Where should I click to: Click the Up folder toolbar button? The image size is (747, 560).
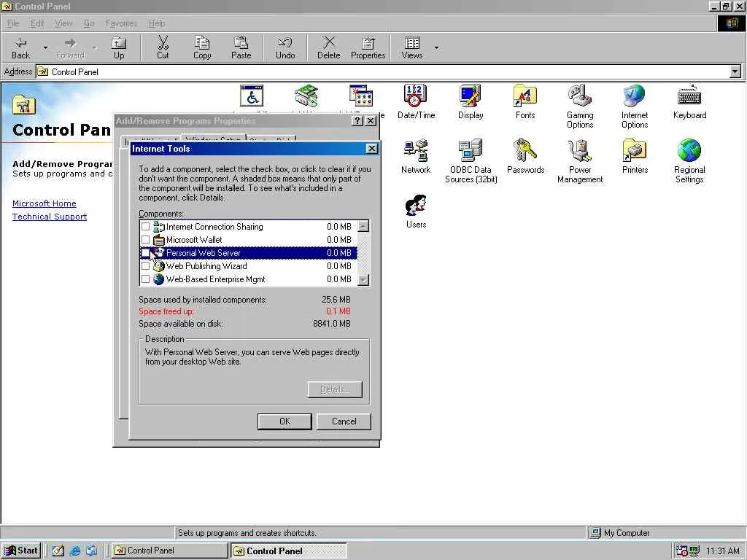[x=119, y=48]
